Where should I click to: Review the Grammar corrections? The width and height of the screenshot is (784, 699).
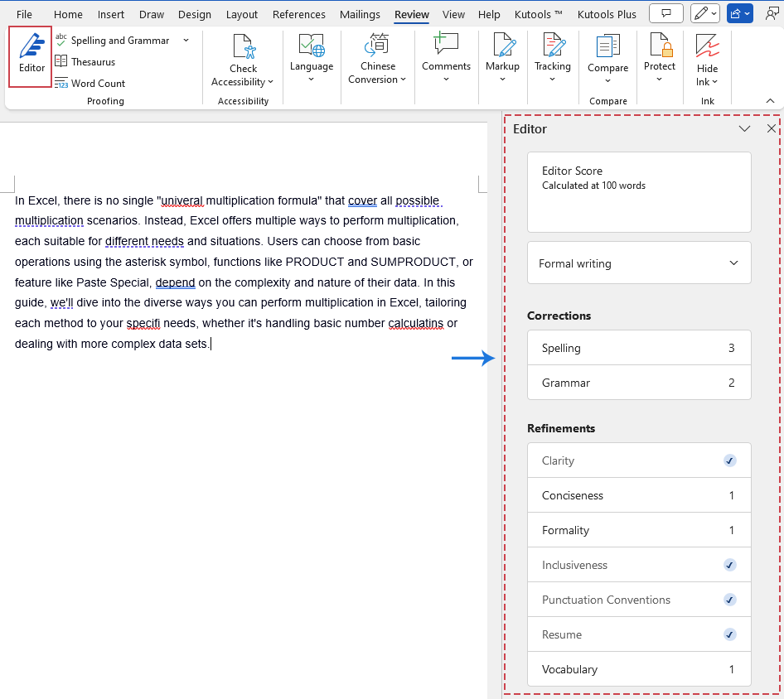click(x=639, y=383)
